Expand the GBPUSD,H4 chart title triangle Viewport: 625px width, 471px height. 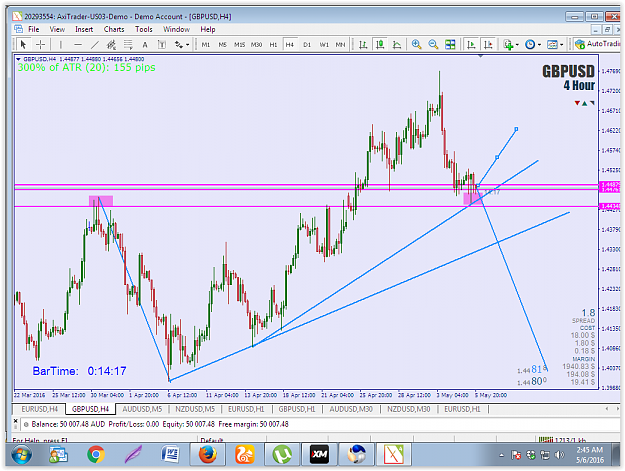[x=18, y=59]
